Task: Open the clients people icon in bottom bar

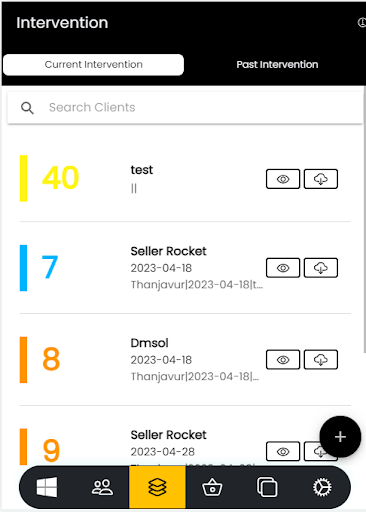Action: [102, 487]
